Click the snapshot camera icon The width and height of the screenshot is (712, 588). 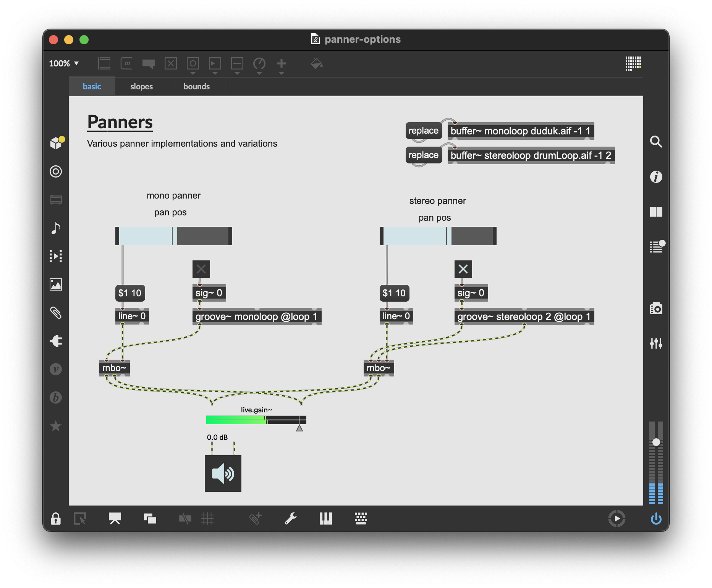coord(656,309)
